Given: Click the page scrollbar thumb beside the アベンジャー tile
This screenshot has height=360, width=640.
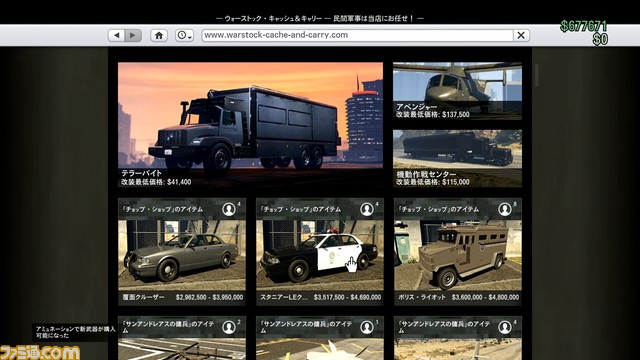Looking at the screenshot, I should (536, 75).
